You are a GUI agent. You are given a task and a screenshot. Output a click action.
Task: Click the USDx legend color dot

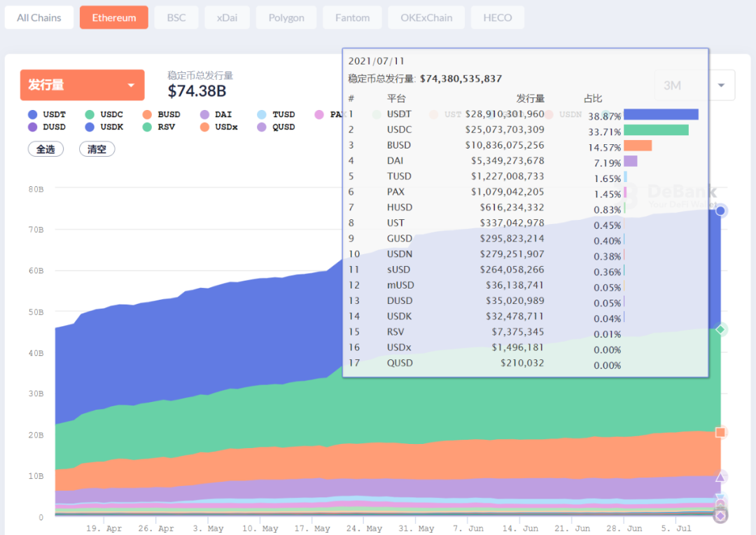[x=204, y=127]
